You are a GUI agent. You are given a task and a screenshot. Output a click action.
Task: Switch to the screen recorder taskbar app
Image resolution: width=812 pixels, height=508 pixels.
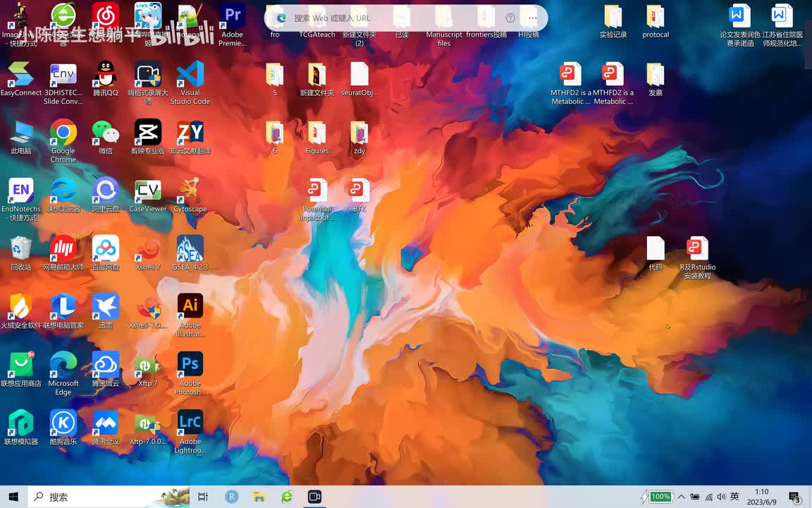pyautogui.click(x=314, y=497)
